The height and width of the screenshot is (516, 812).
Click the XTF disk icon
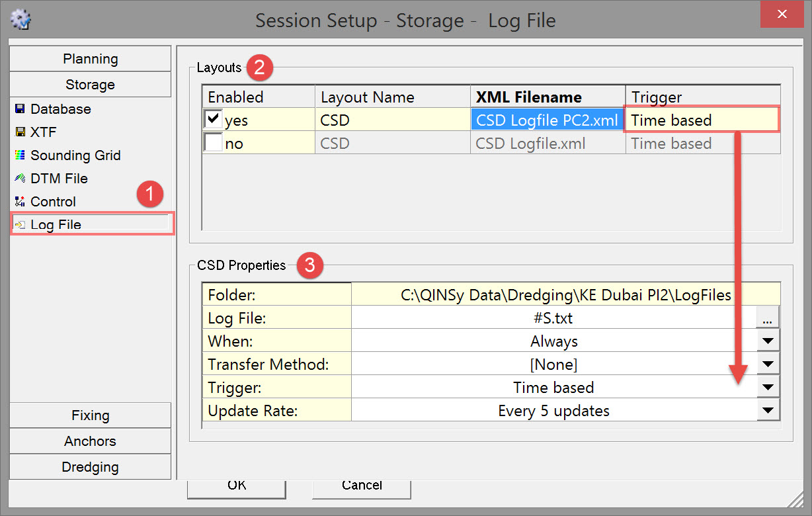20,132
